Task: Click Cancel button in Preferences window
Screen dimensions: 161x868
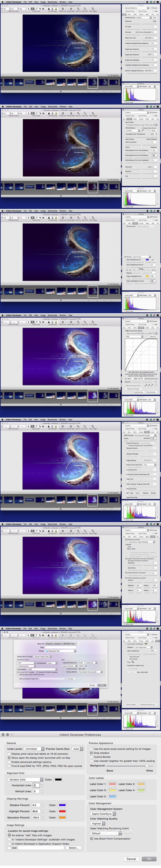Action: click(131, 859)
